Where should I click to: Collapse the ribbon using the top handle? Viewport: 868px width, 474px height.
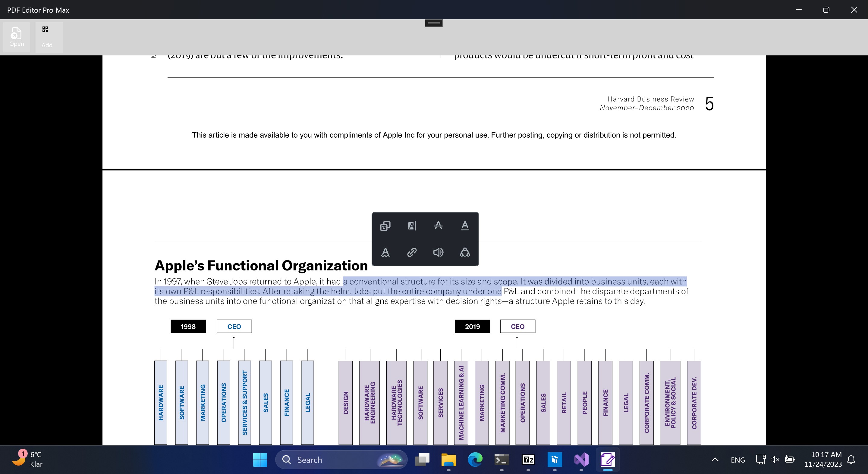433,23
